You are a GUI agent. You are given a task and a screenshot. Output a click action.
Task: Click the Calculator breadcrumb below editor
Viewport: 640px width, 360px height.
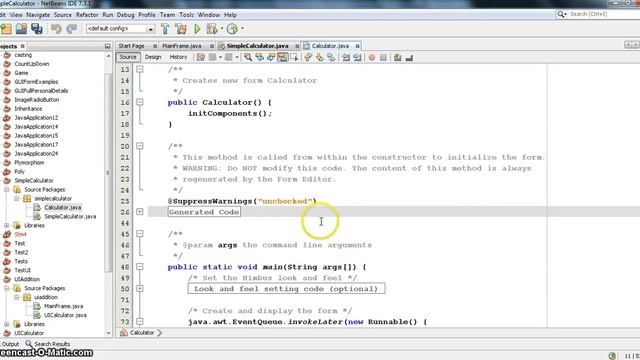(x=142, y=333)
